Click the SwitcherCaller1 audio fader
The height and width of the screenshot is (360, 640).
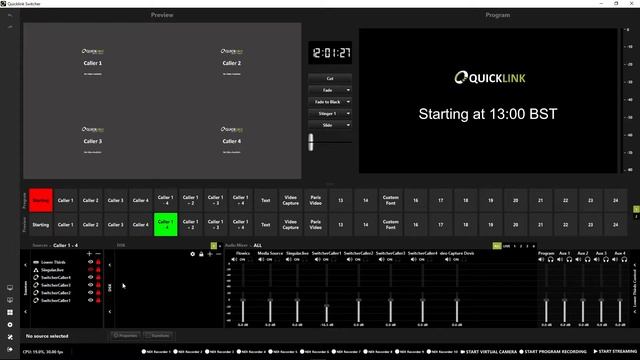[x=327, y=306]
